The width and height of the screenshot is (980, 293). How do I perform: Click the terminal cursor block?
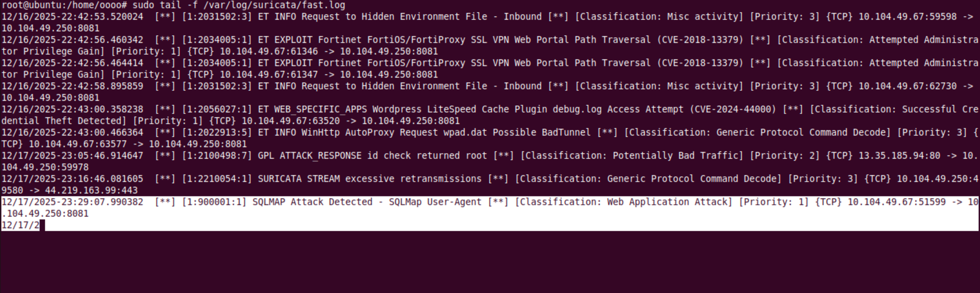42,225
